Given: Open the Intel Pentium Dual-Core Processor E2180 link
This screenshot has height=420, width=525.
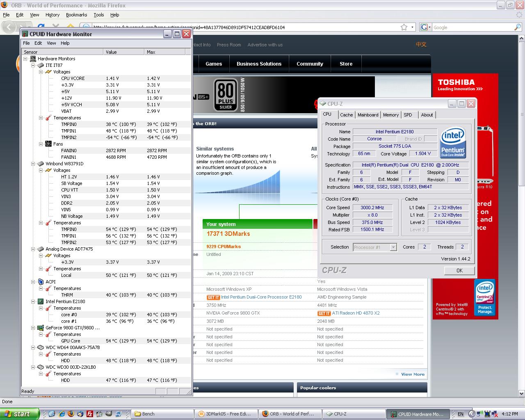Looking at the screenshot, I should tap(261, 297).
